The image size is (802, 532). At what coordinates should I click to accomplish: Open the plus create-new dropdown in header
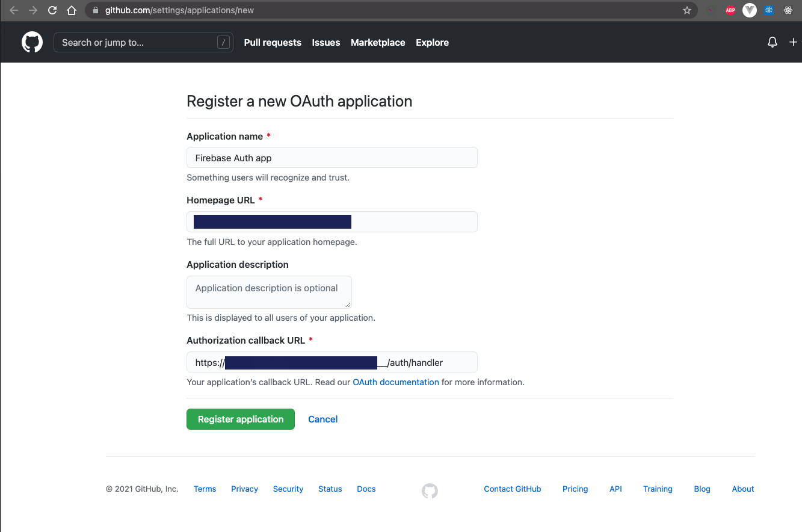coord(793,43)
